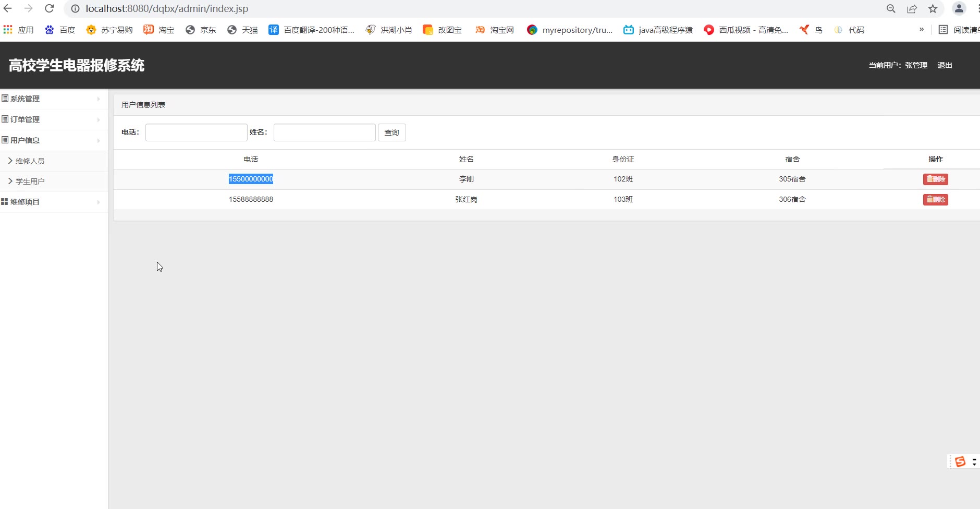Click phone number 15588888888

[x=251, y=199]
